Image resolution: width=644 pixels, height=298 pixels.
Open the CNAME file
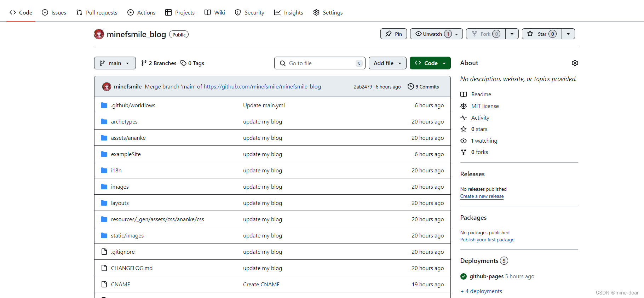click(x=121, y=284)
